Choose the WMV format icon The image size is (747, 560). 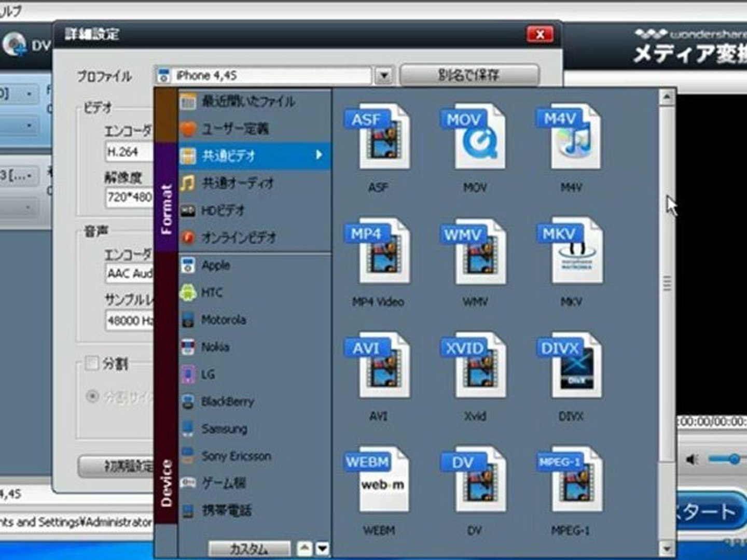[x=474, y=251]
